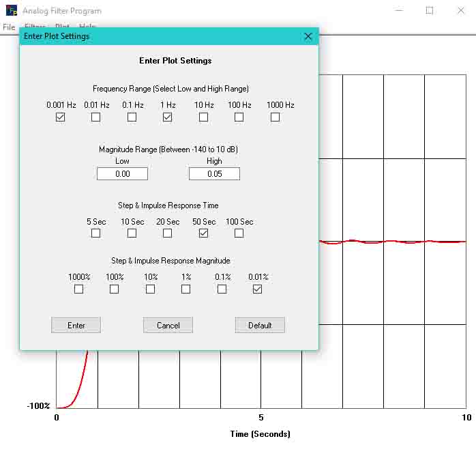Select the 1000% response magnitude checkbox
This screenshot has height=458, width=476.
click(x=78, y=289)
